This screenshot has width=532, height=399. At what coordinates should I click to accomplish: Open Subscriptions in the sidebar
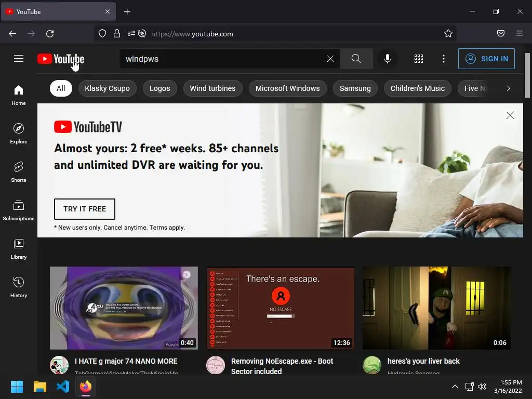[19, 210]
